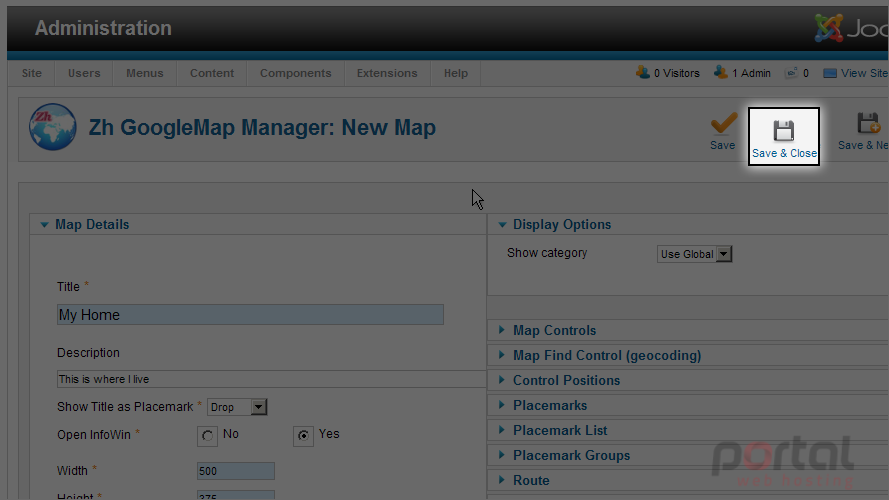Open the Show category Use Global dropdown

pyautogui.click(x=695, y=254)
